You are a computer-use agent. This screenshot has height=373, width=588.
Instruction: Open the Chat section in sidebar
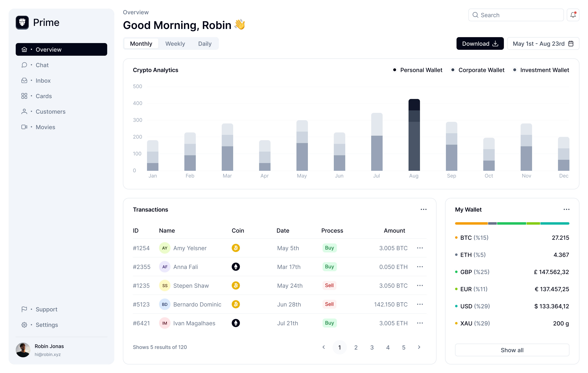42,65
